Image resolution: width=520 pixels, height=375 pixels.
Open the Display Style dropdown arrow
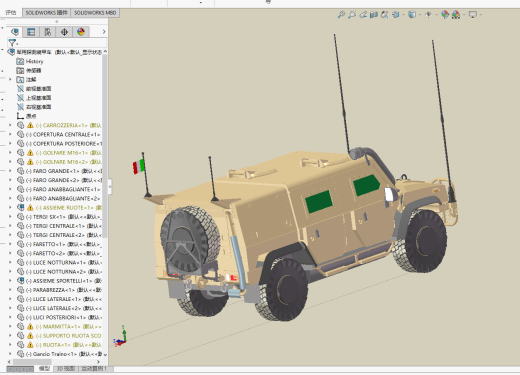click(x=420, y=15)
